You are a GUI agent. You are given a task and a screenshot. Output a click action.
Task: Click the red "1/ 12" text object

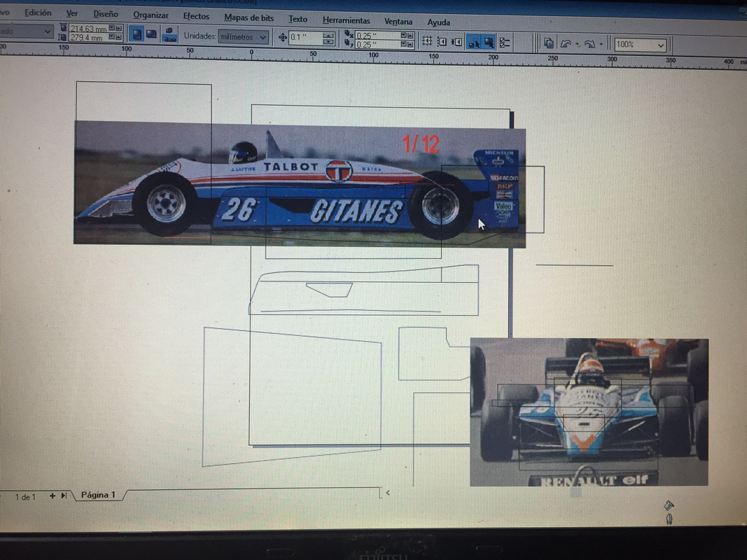click(x=421, y=143)
